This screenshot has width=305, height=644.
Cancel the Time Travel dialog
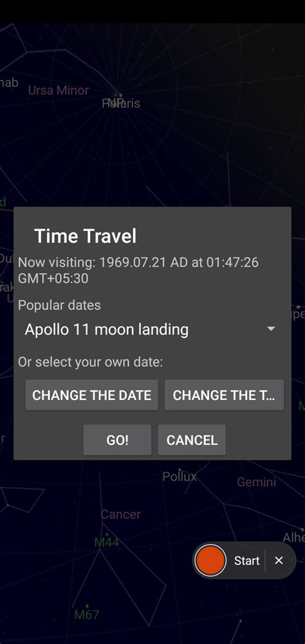(x=192, y=440)
